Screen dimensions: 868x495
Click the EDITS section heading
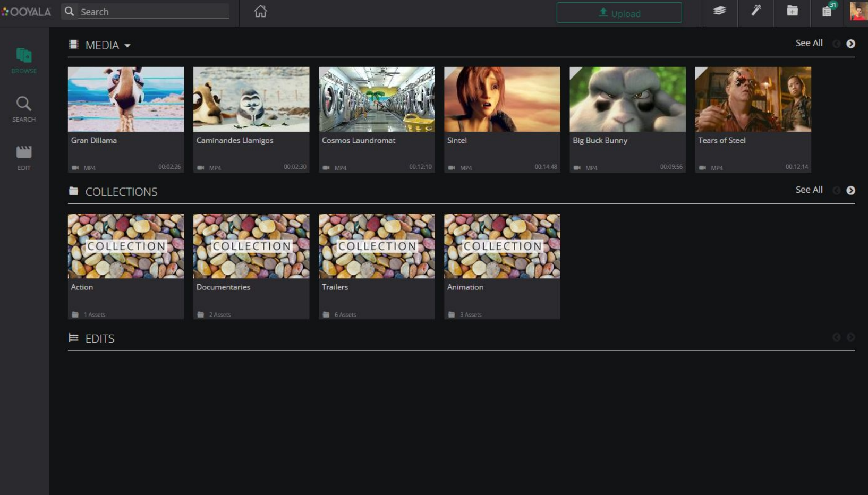tap(100, 339)
